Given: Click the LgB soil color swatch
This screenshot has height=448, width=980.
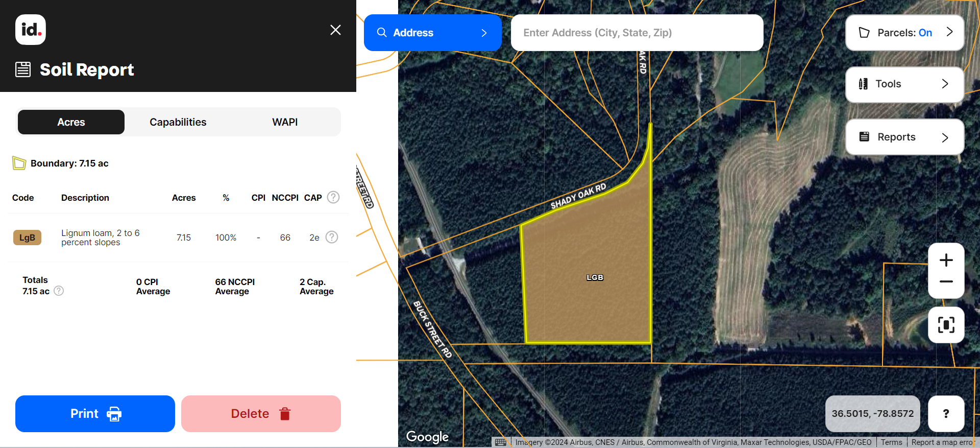Looking at the screenshot, I should 27,238.
